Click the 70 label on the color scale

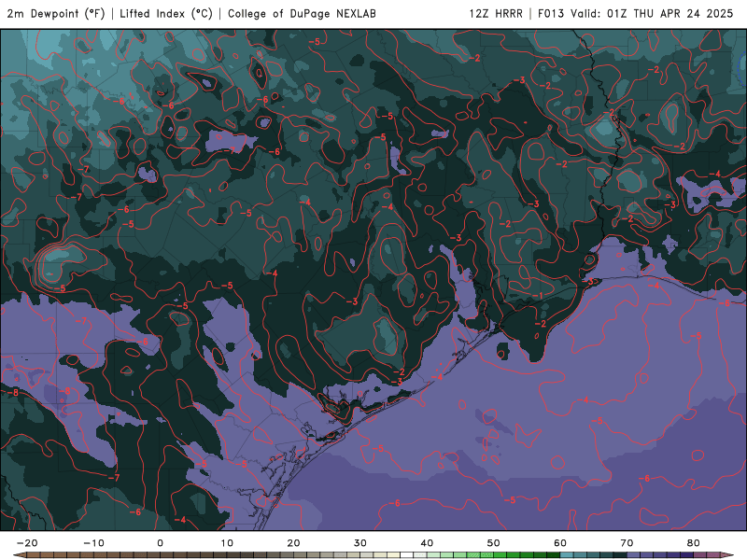(x=627, y=543)
